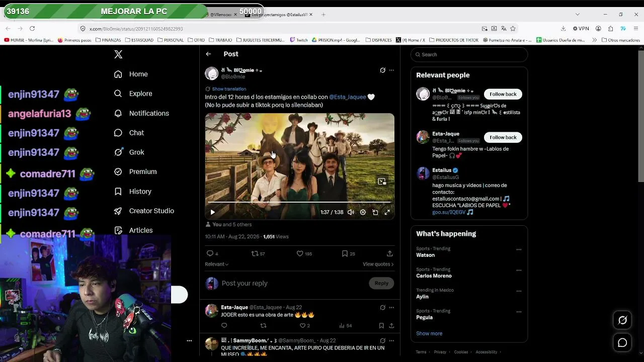Open Articles from the sidebar
Image resolution: width=644 pixels, height=362 pixels.
[x=133, y=230]
